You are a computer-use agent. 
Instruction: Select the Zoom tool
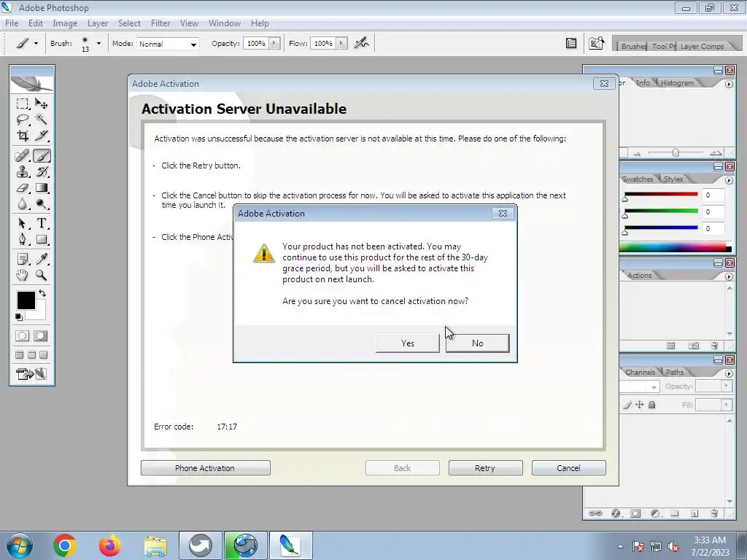tap(42, 275)
